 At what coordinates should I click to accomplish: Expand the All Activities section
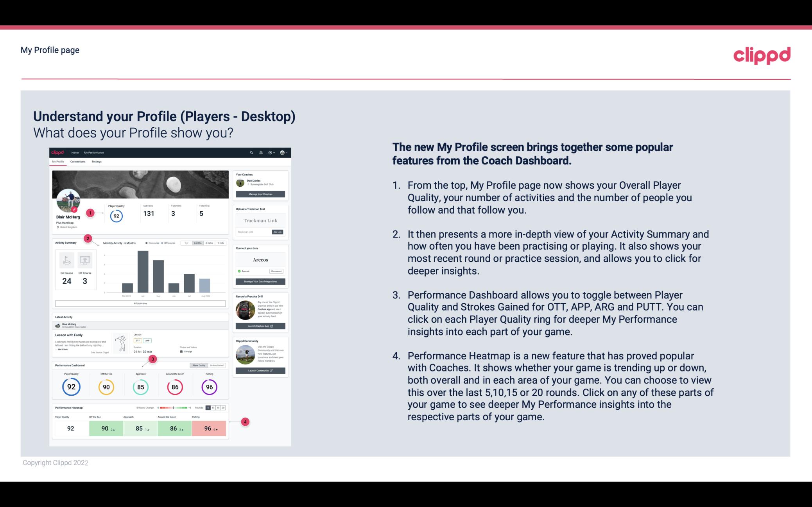(140, 303)
